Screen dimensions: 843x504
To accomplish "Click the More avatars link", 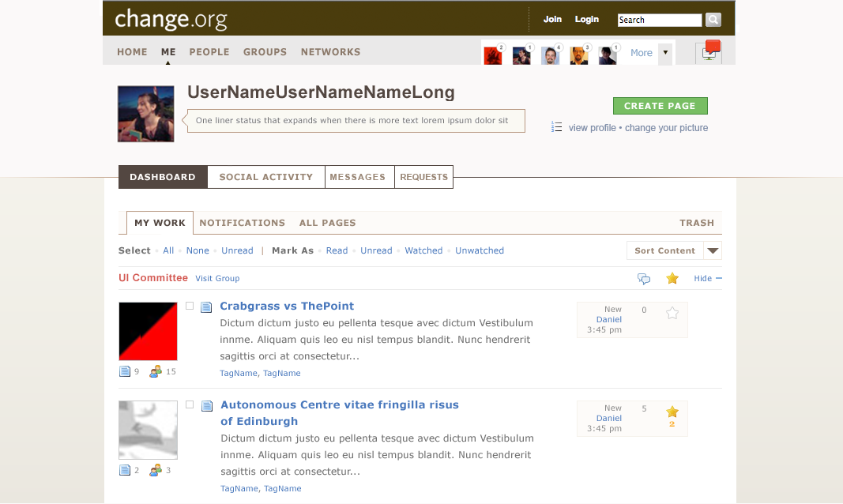I will tap(642, 53).
